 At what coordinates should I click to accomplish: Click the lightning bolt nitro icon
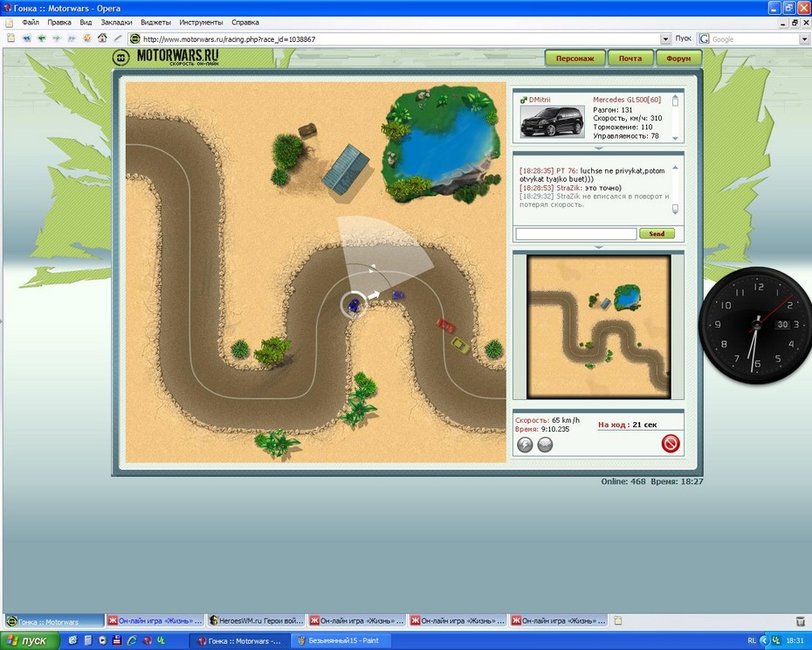(525, 445)
